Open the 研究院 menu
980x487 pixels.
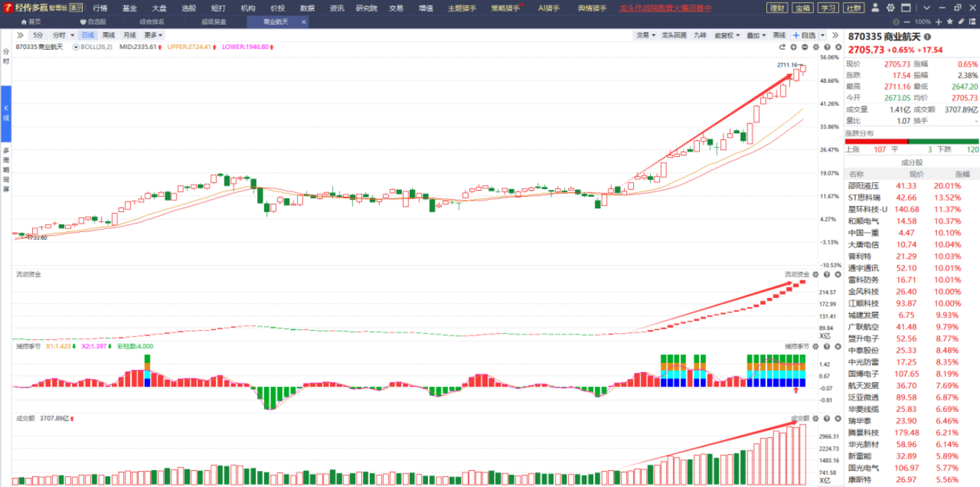[366, 8]
